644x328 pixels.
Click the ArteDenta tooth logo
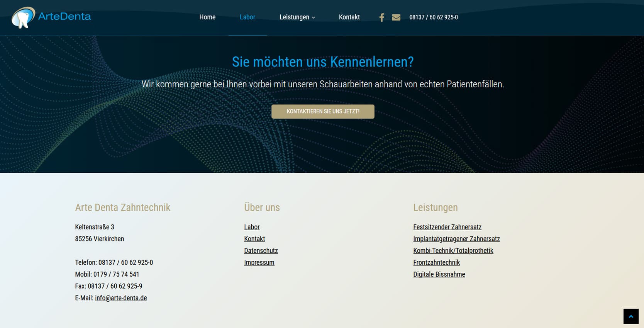pyautogui.click(x=23, y=17)
